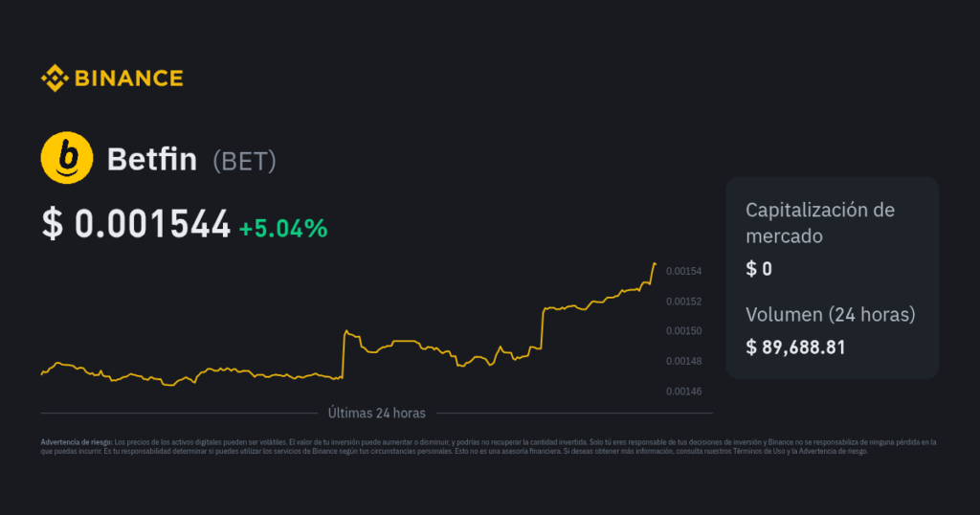Click the 0.00146 y-axis label
The image size is (980, 515).
tap(683, 392)
